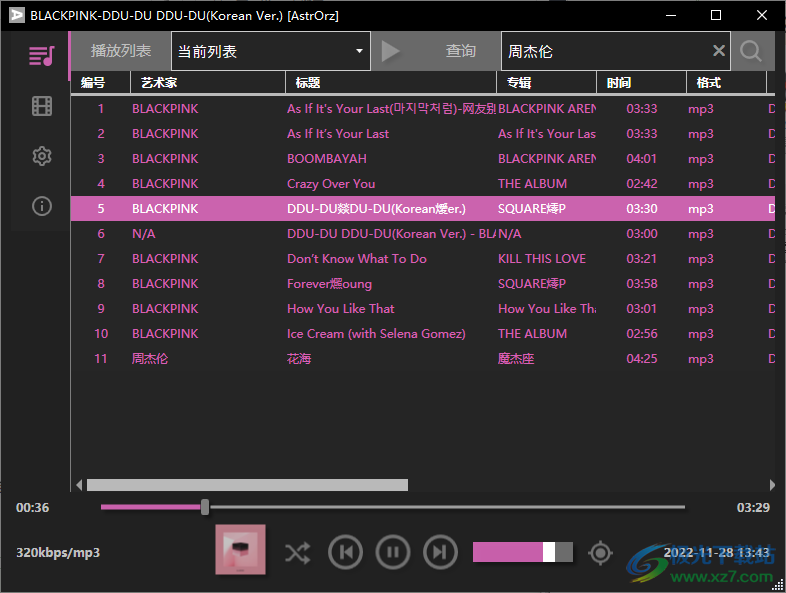
Task: Select Ice Cream (with Selena Gomez)
Action: point(376,334)
